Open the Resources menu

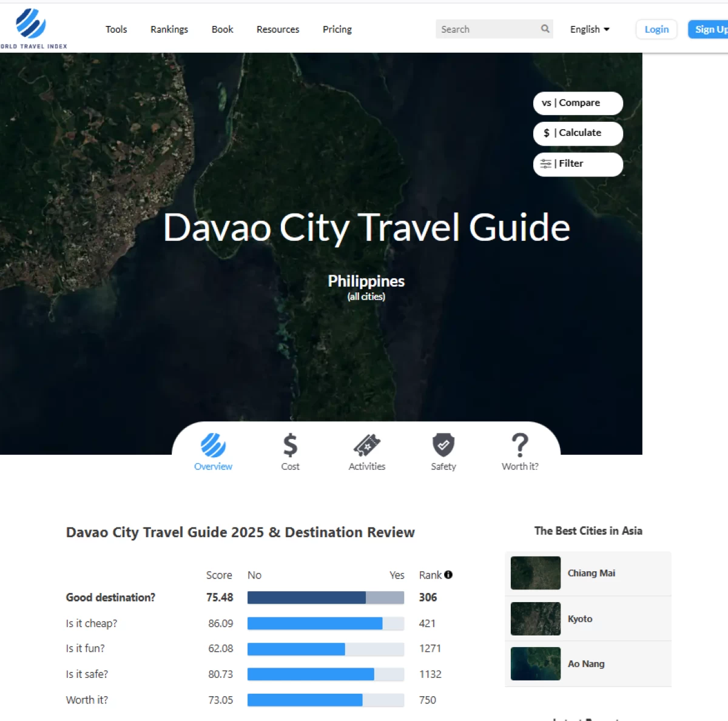tap(278, 29)
